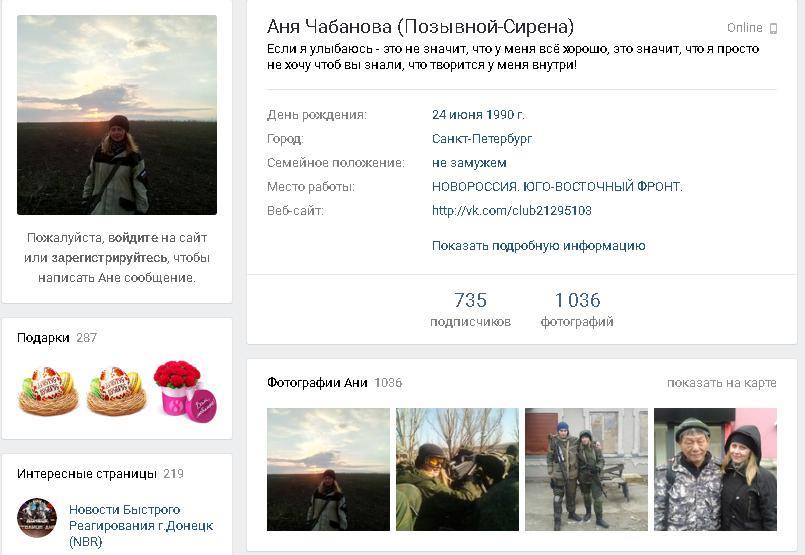
Task: Click показать на карте link
Action: coord(722,383)
